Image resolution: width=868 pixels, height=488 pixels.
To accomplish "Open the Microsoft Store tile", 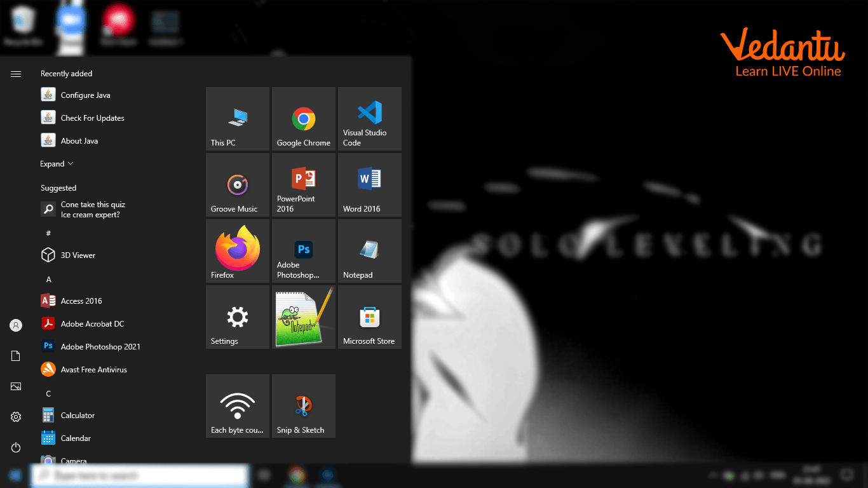I will point(370,317).
